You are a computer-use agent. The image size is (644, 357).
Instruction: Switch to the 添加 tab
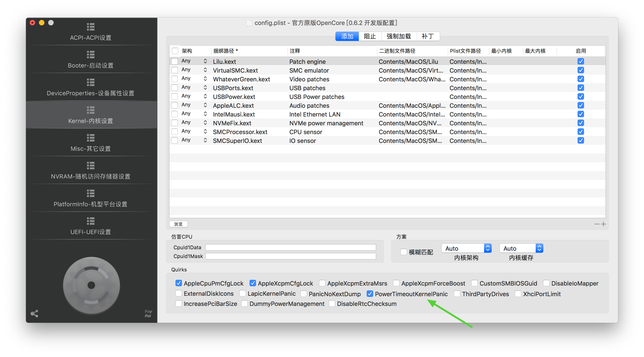(x=347, y=36)
